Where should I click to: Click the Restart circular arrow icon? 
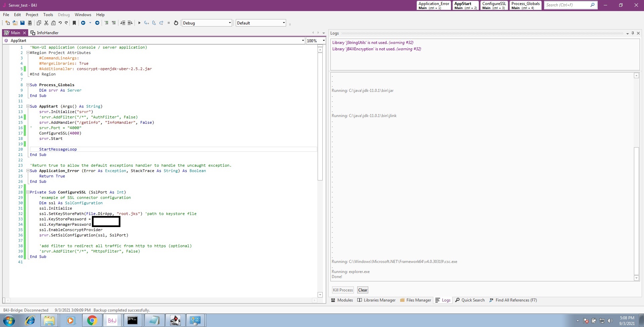coord(176,23)
